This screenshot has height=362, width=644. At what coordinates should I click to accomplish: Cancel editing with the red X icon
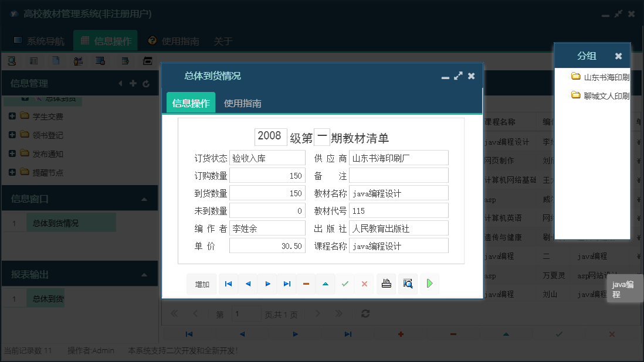coord(364,284)
